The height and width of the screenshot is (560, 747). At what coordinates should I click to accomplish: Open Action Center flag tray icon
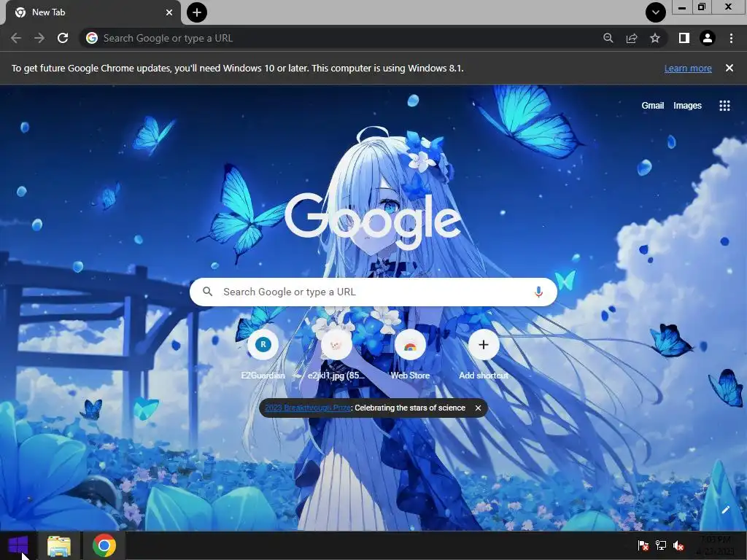point(643,545)
